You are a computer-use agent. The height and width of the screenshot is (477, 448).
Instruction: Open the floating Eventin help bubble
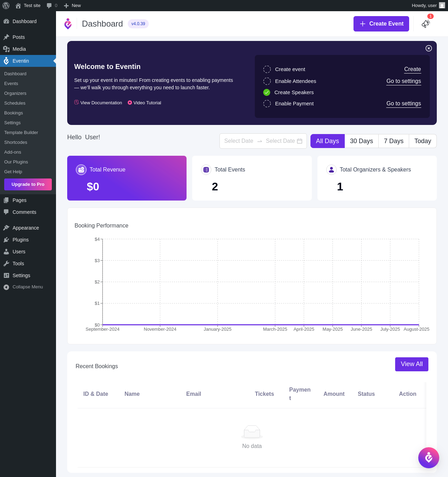429,458
